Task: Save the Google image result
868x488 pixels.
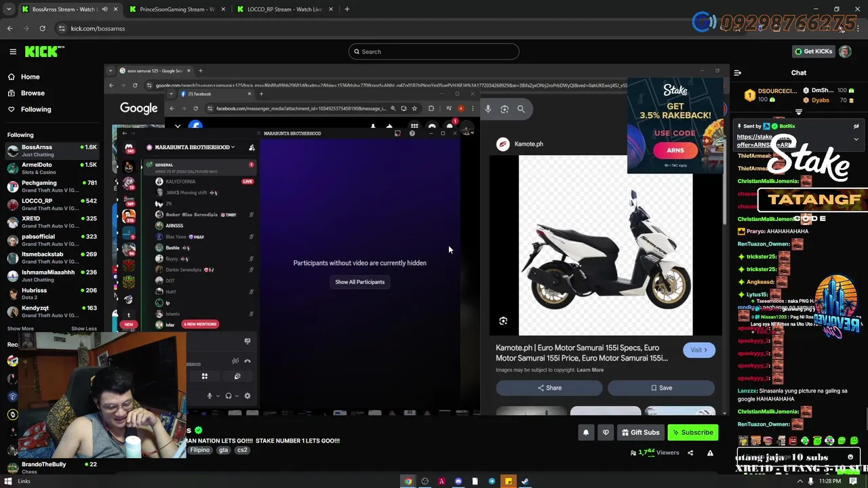Action: [661, 388]
